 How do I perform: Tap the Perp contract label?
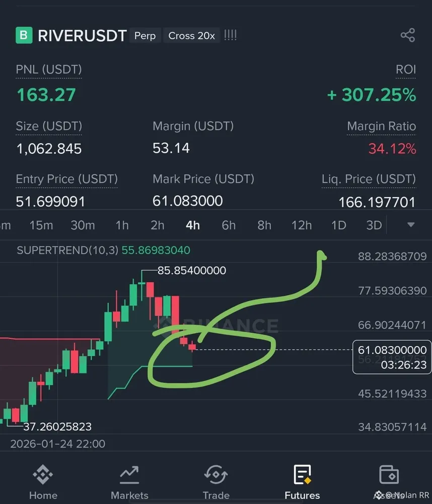tap(145, 35)
